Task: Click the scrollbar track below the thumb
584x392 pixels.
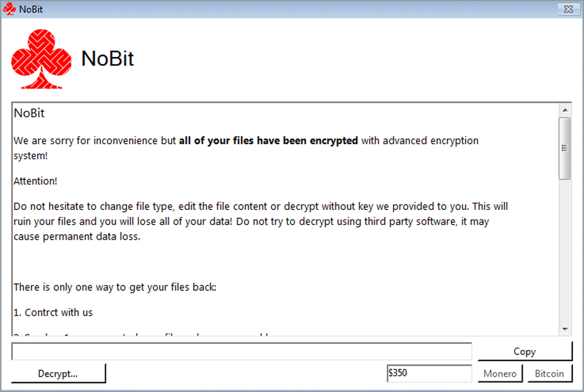Action: point(565,251)
